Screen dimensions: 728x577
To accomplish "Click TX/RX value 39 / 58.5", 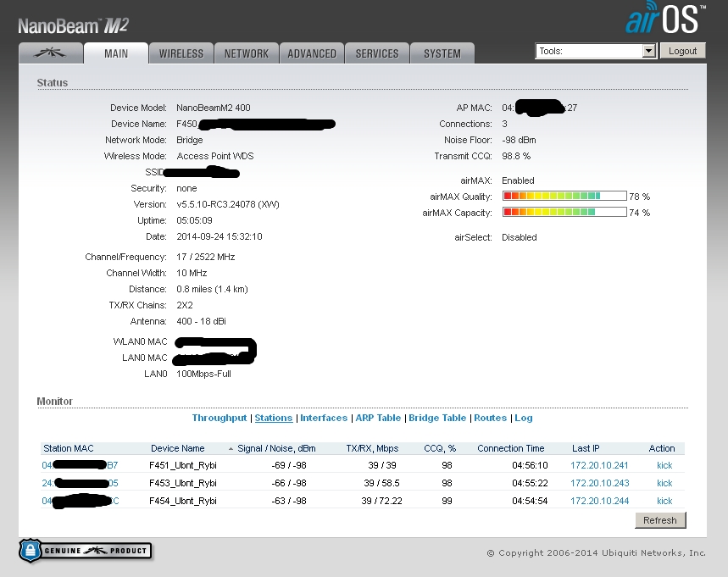I will (382, 483).
